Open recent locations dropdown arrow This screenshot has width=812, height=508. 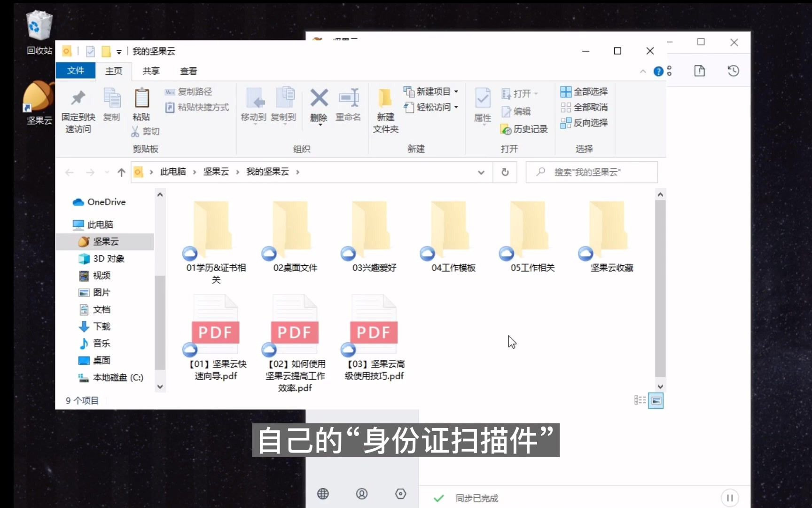pyautogui.click(x=107, y=173)
